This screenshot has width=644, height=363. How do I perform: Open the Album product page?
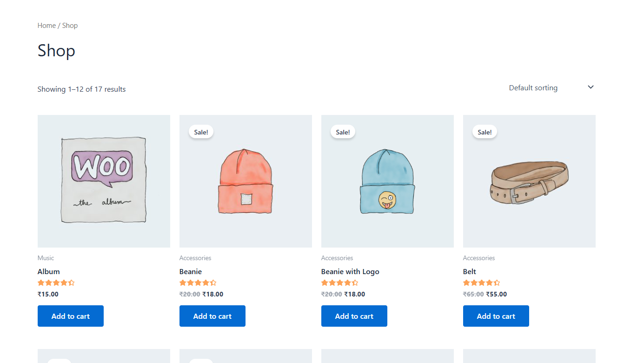coord(48,271)
